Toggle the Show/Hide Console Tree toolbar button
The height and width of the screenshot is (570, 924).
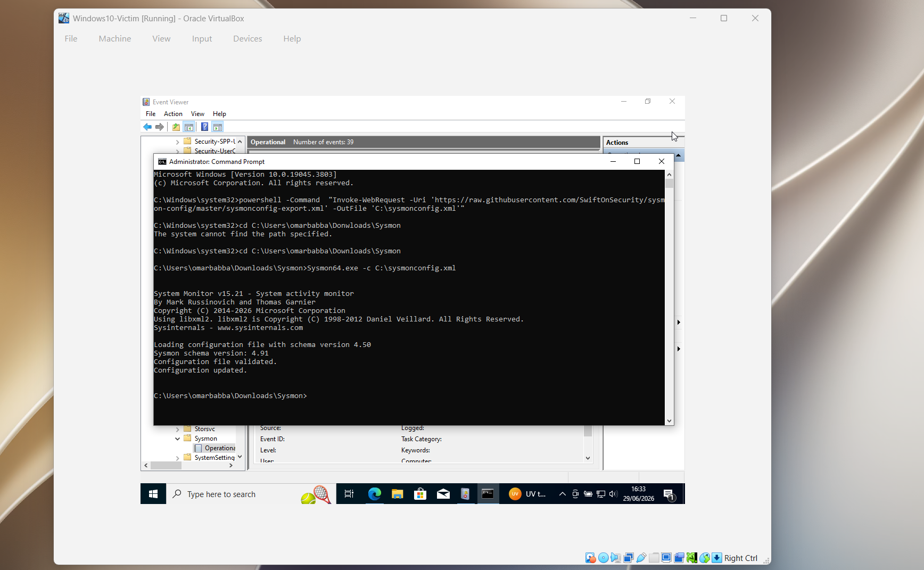click(189, 127)
